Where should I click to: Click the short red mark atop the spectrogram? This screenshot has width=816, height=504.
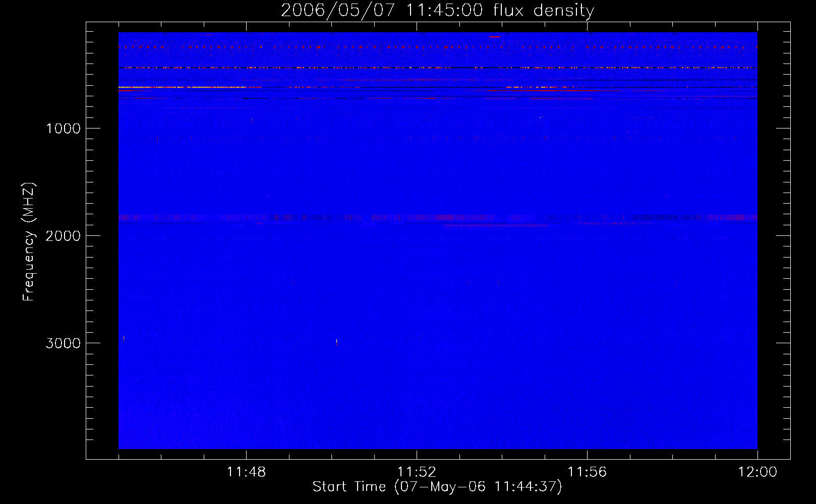[x=495, y=37]
